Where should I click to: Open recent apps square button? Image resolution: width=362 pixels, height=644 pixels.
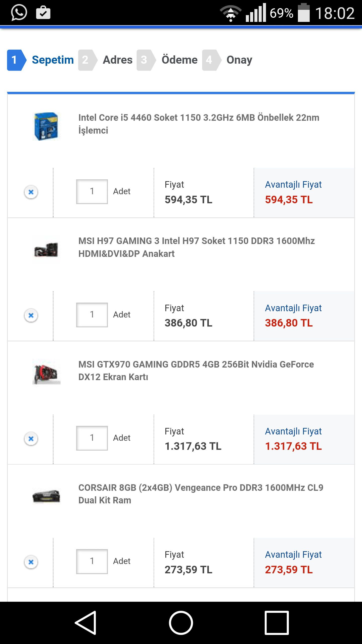click(x=277, y=623)
